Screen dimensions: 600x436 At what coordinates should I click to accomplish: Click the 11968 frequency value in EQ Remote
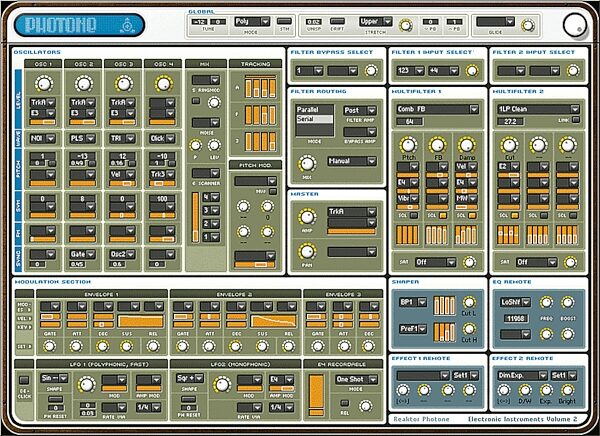pyautogui.click(x=515, y=318)
